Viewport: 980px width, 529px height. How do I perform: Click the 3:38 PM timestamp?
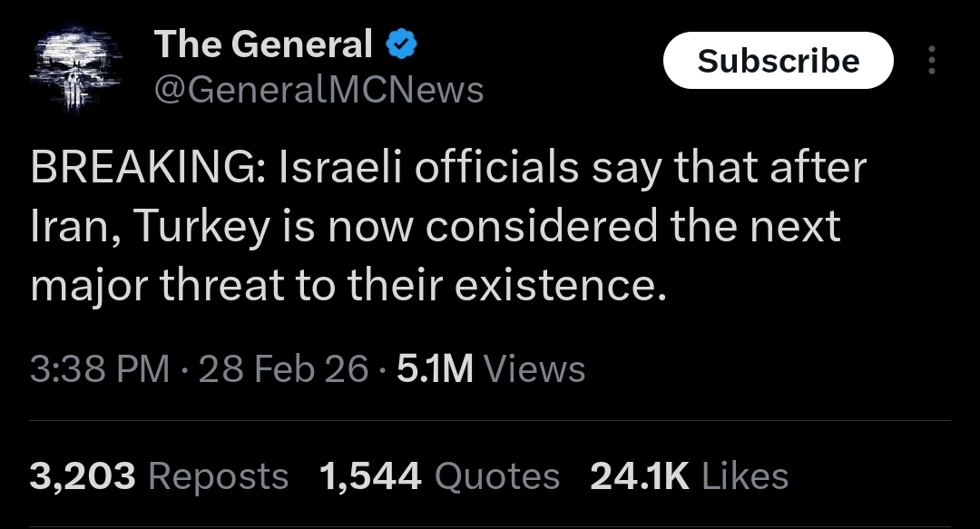tap(100, 368)
